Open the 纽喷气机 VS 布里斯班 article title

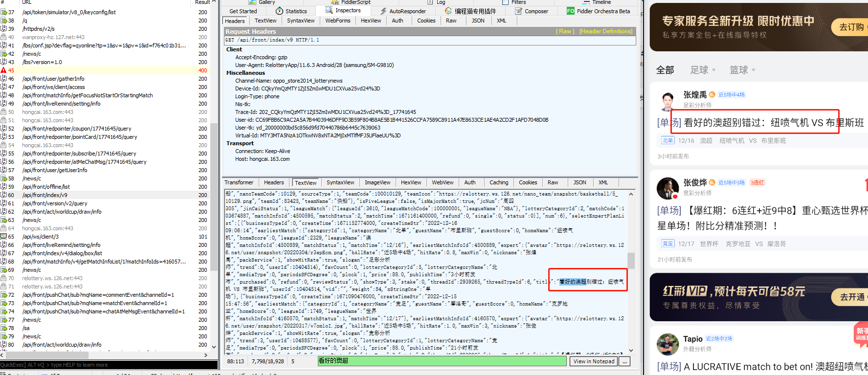[x=760, y=123]
